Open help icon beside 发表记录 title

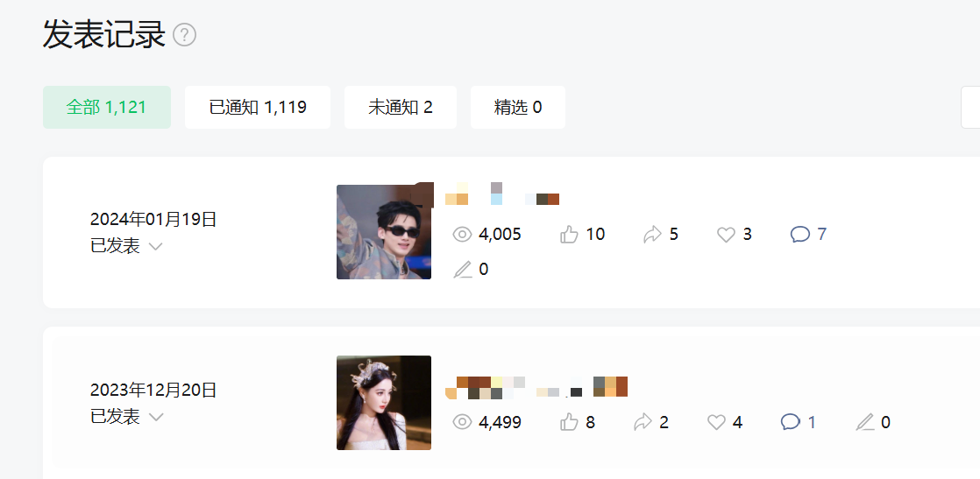(x=184, y=35)
